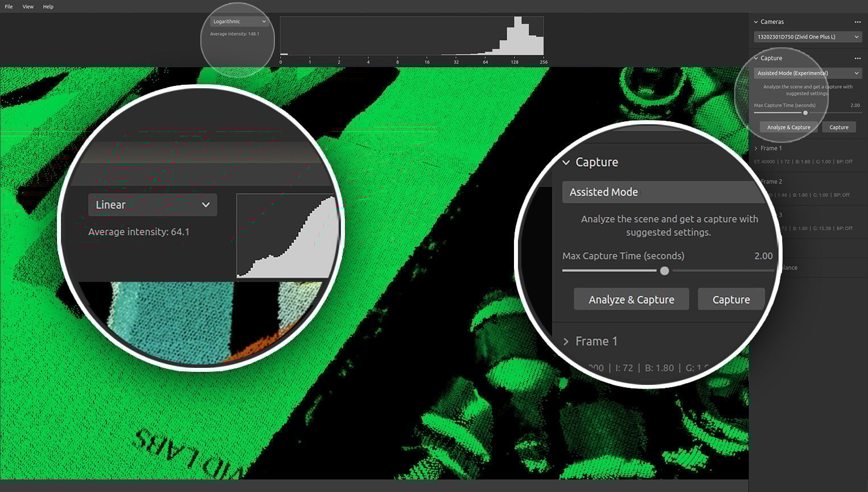The height and width of the screenshot is (492, 868).
Task: Open the Cameras section three-dots menu
Action: (x=857, y=22)
